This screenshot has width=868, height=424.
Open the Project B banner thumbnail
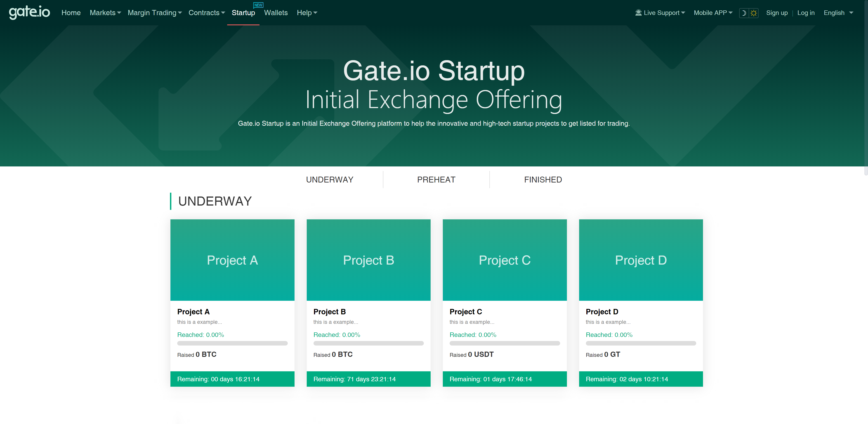tap(368, 260)
